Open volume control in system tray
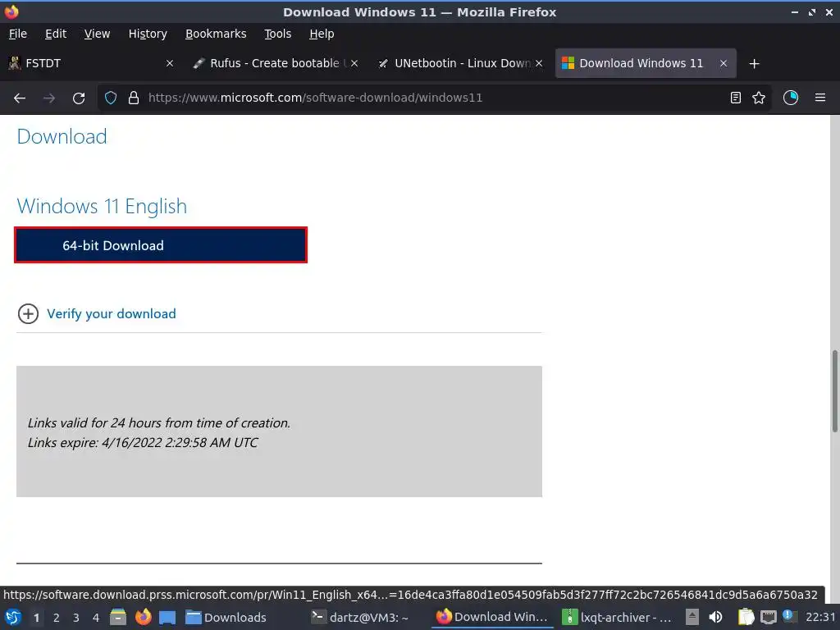 click(x=715, y=617)
